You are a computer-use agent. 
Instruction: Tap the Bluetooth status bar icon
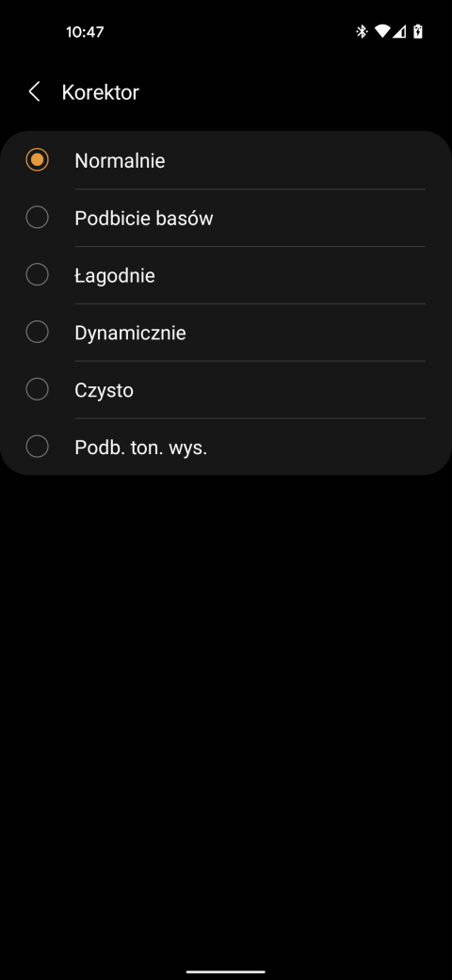tap(362, 31)
